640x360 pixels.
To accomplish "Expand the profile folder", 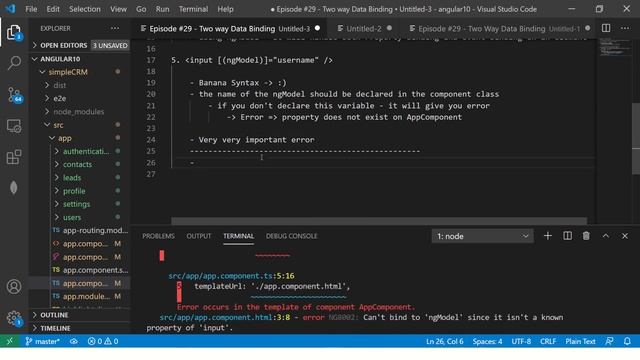I will tap(80, 191).
